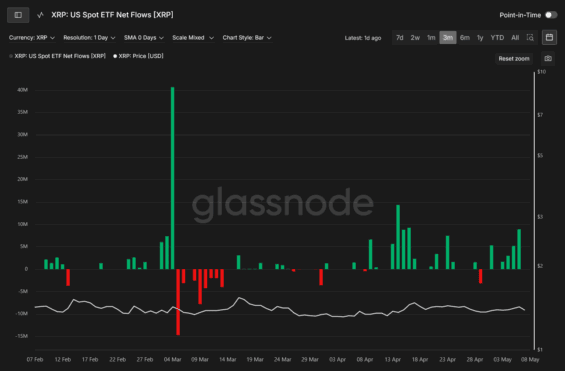This screenshot has height=371, width=565.
Task: Select the All time range
Action: click(515, 37)
